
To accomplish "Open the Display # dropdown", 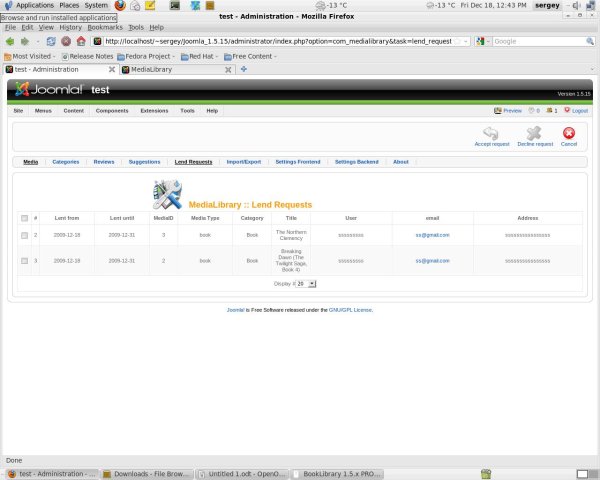I will click(306, 284).
